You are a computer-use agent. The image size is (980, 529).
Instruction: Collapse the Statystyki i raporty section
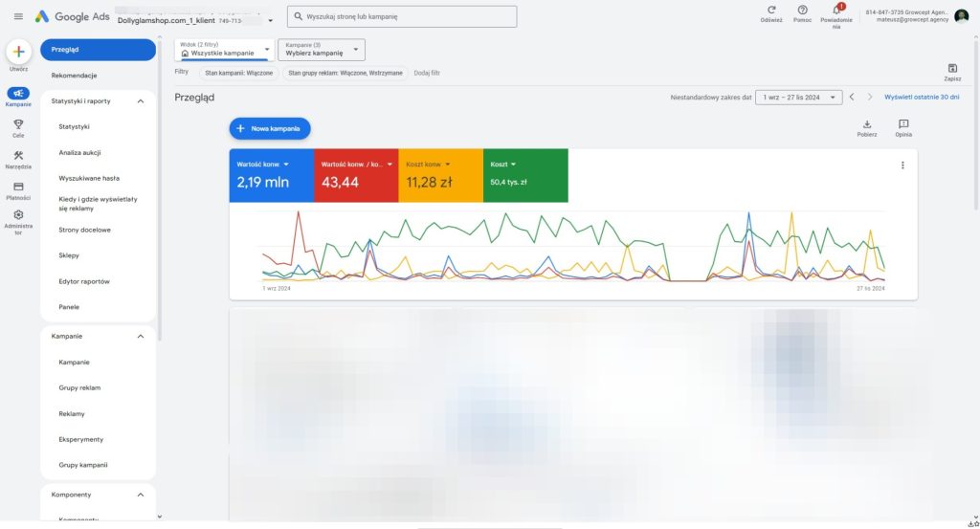[x=141, y=100]
